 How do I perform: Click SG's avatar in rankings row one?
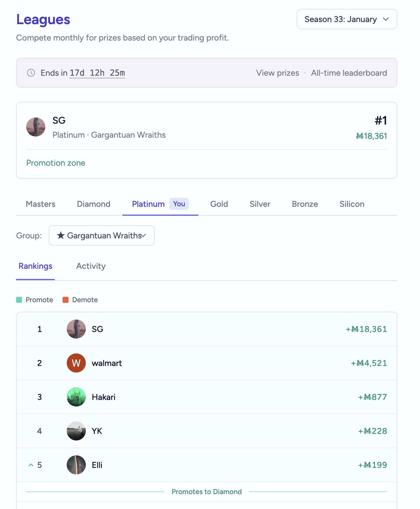[x=76, y=329]
